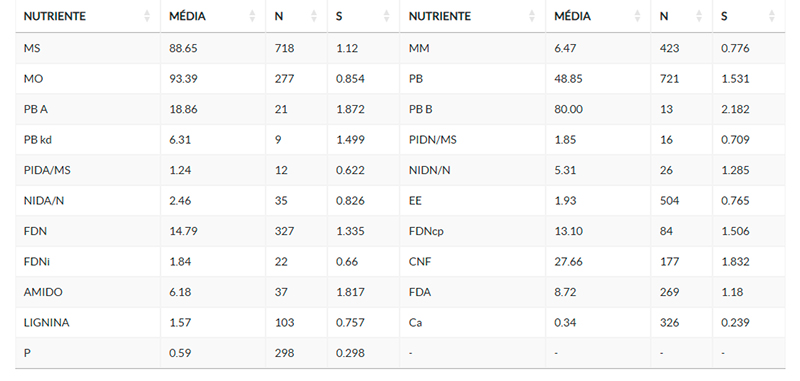
Task: Click sort arrows beside second N header
Action: point(699,16)
